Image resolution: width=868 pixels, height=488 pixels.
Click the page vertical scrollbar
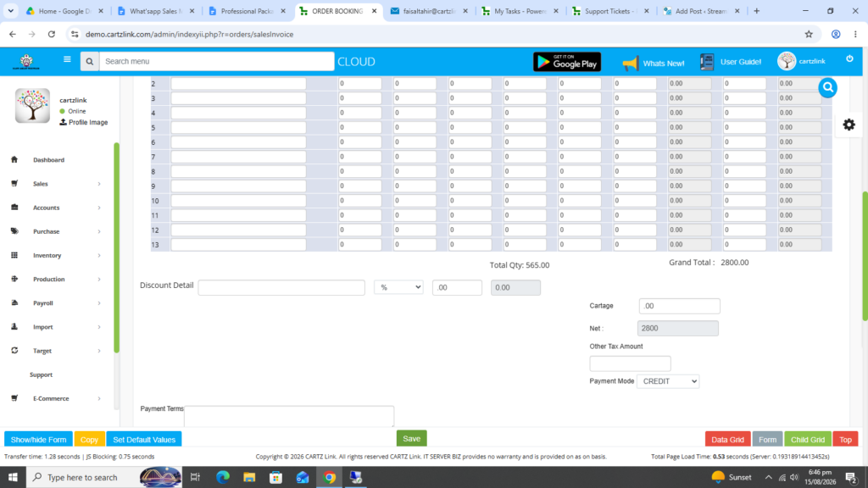[x=865, y=256]
